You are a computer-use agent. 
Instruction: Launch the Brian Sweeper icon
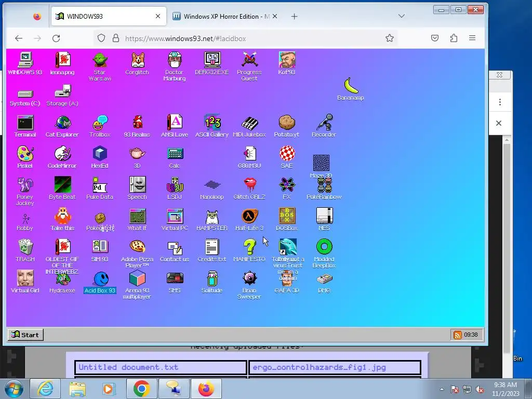(x=250, y=278)
